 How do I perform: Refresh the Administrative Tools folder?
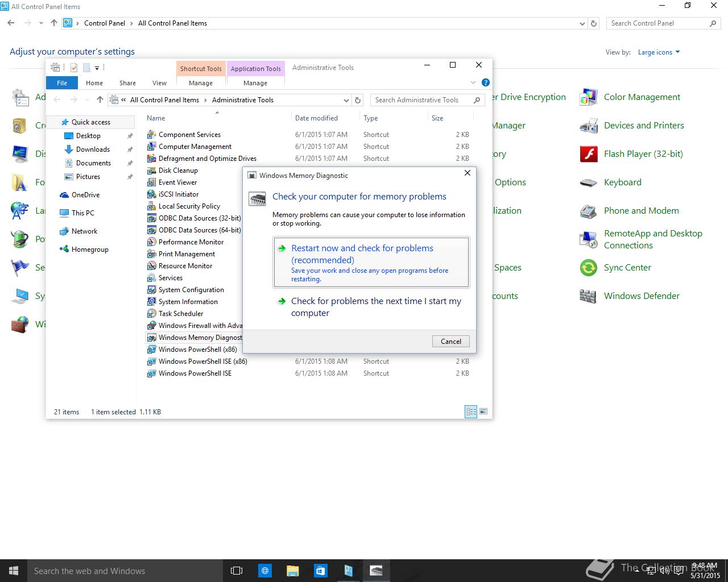[358, 100]
